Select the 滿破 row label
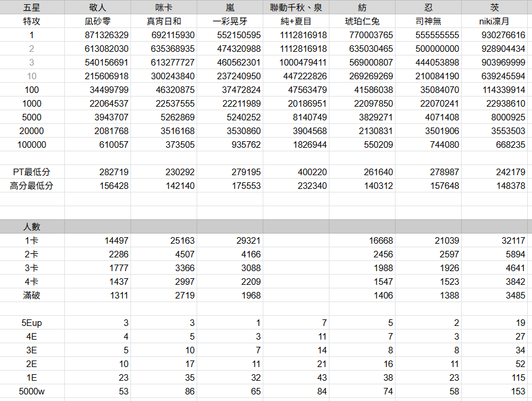 click(32, 296)
